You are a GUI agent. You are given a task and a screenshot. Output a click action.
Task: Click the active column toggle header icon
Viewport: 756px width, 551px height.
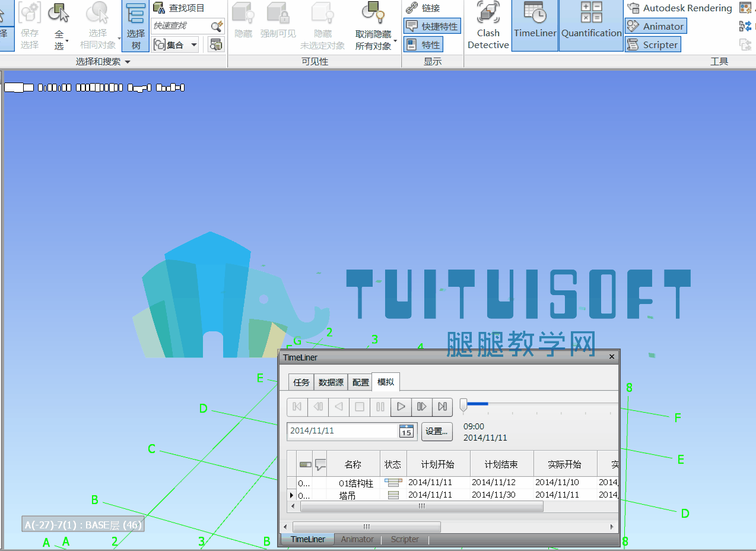(x=305, y=464)
